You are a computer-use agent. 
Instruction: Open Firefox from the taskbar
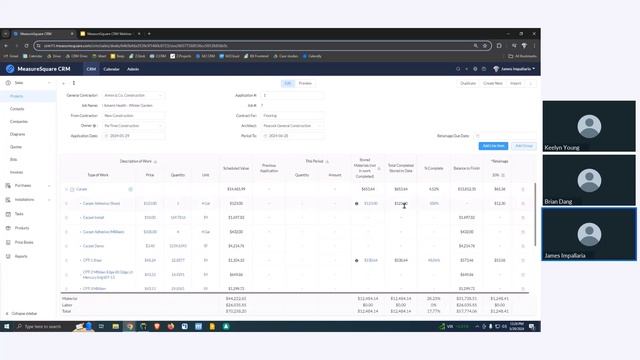coord(171,327)
